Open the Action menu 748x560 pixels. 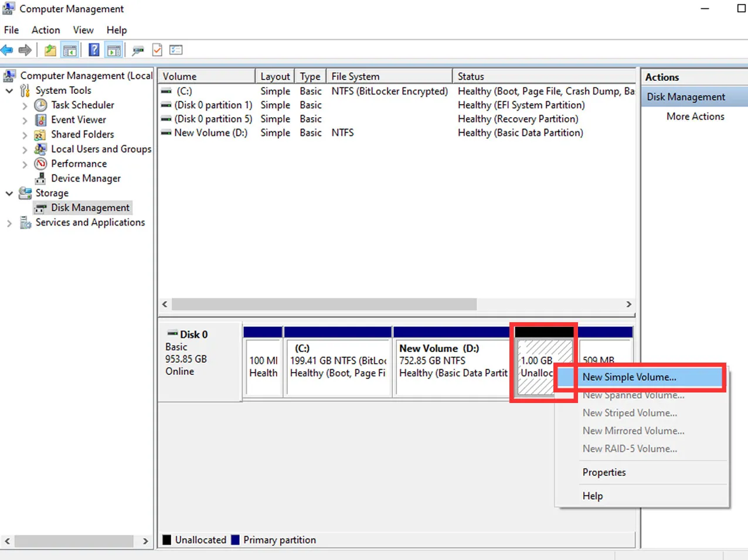click(x=46, y=30)
